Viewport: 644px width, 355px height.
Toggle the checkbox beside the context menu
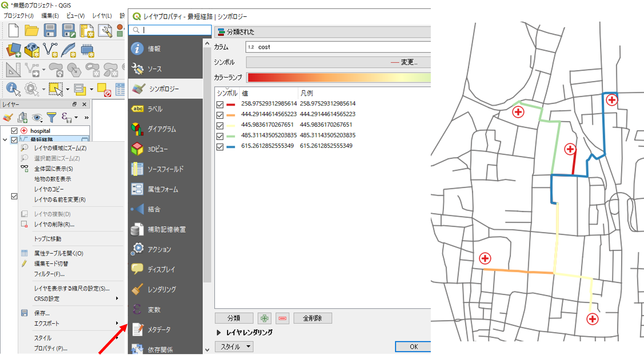pos(14,196)
